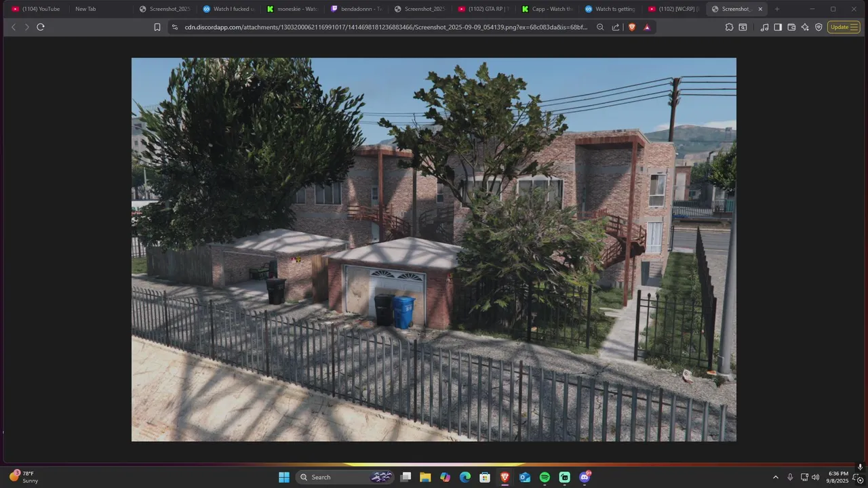
Task: Open the 78°F Sunny weather widget
Action: tap(24, 477)
